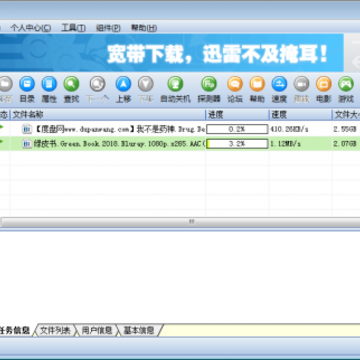
Task: Switch to the 任务信息 tab
Action: coord(15,330)
